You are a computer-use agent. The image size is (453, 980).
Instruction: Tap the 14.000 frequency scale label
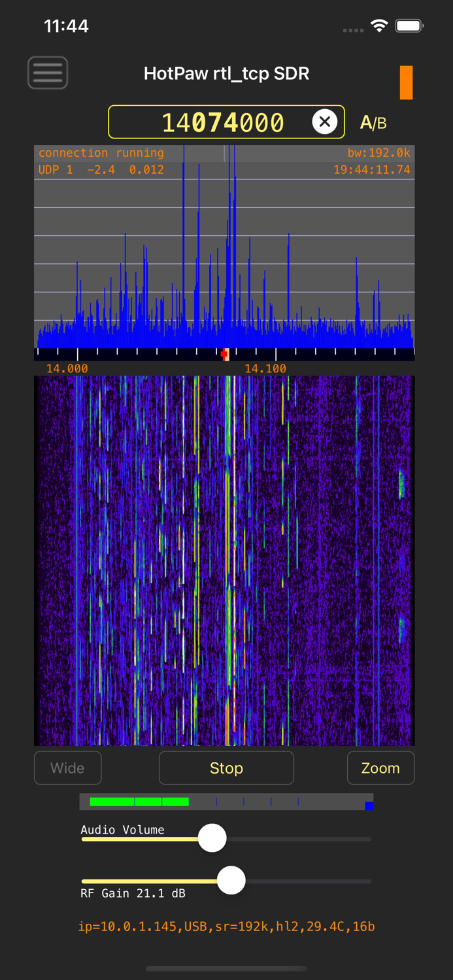pyautogui.click(x=67, y=368)
